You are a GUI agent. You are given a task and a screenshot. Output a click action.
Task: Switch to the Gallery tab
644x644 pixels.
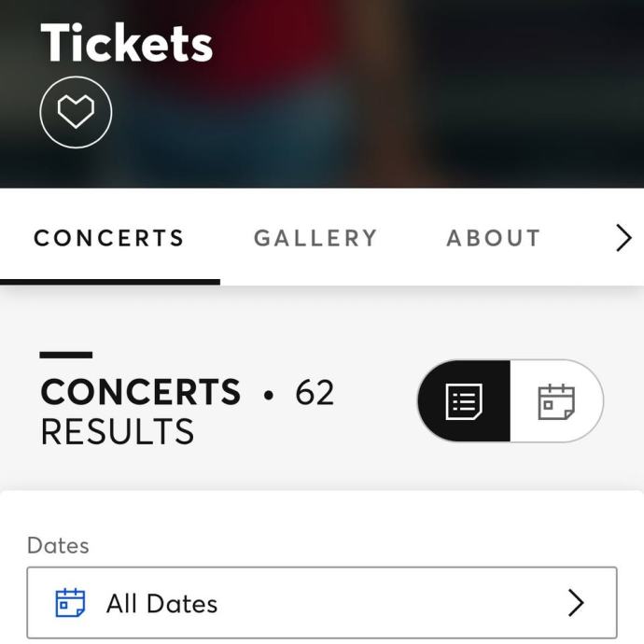[x=315, y=238]
